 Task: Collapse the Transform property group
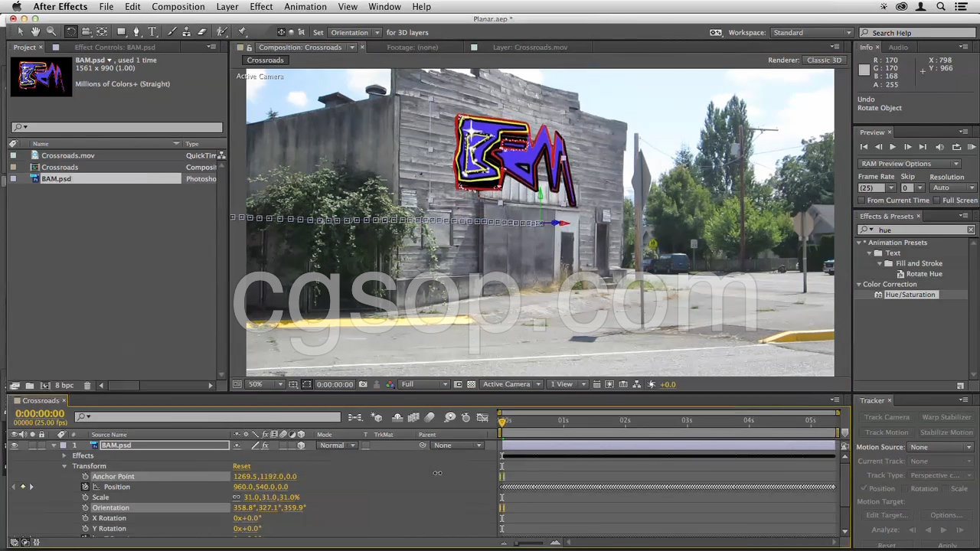[64, 466]
